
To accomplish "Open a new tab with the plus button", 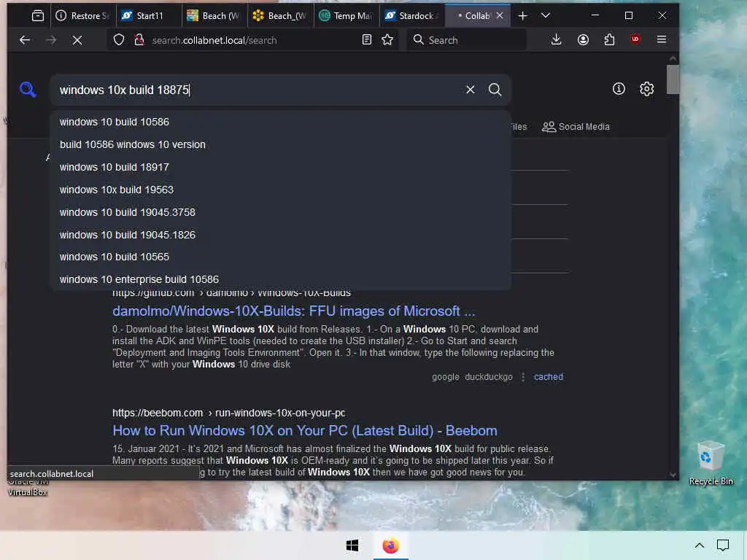I will pos(522,16).
